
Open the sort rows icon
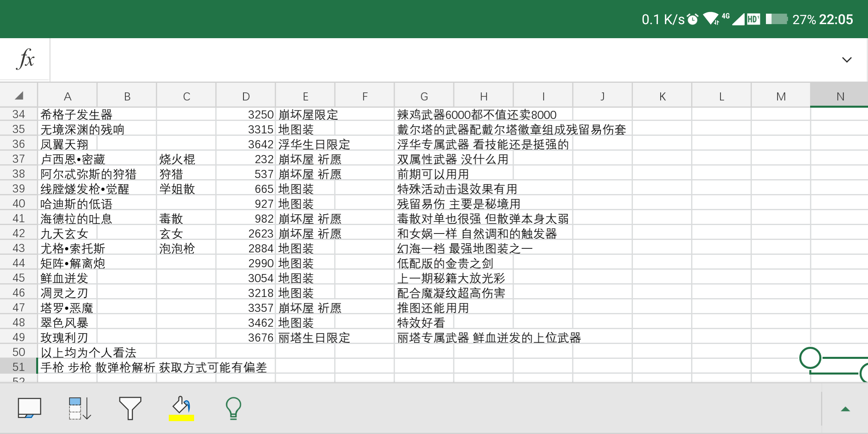(x=80, y=408)
